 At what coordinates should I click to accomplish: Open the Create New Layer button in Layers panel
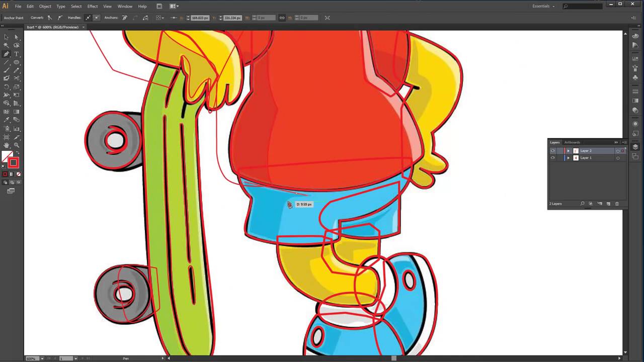coord(607,204)
